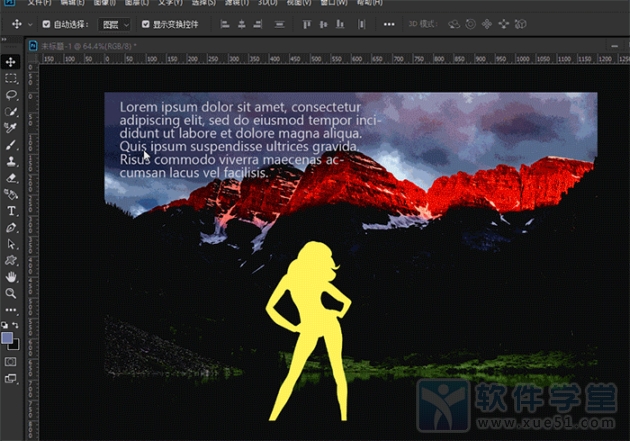Align top edges in the options bar
This screenshot has height=441, width=630.
(307, 24)
